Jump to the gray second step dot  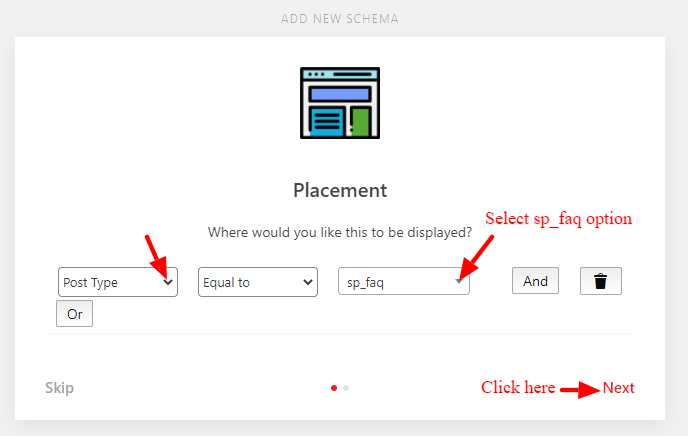click(x=346, y=388)
